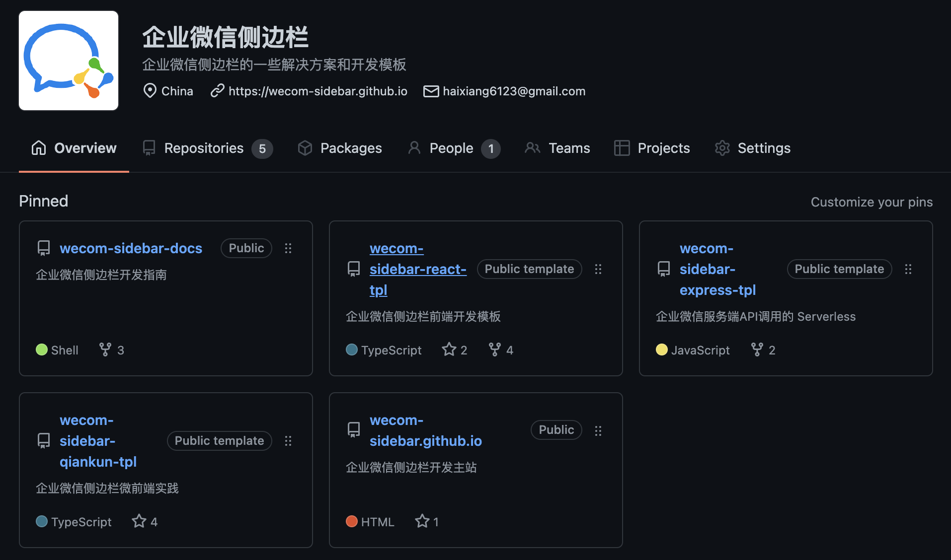Viewport: 951px width, 560px height.
Task: Go to the People tab
Action: click(454, 148)
